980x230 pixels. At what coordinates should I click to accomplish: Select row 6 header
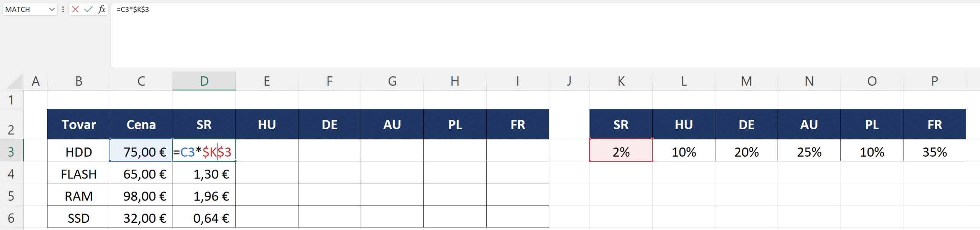pos(11,218)
